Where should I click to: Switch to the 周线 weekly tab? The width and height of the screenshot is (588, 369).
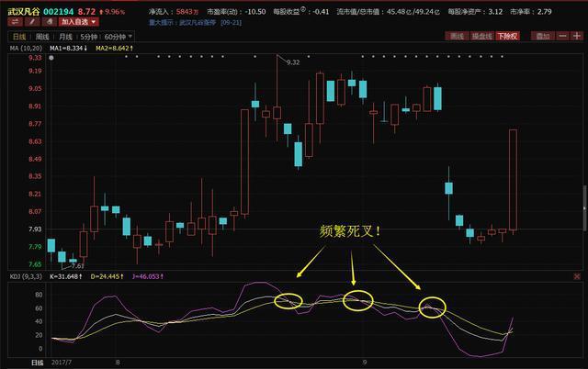tap(42, 37)
